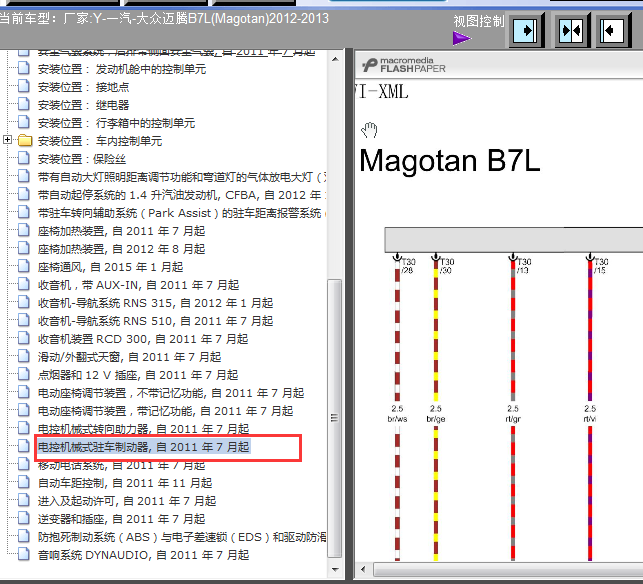
Task: Open 滑动/外翻式天窗 entry
Action: pyautogui.click(x=130, y=357)
